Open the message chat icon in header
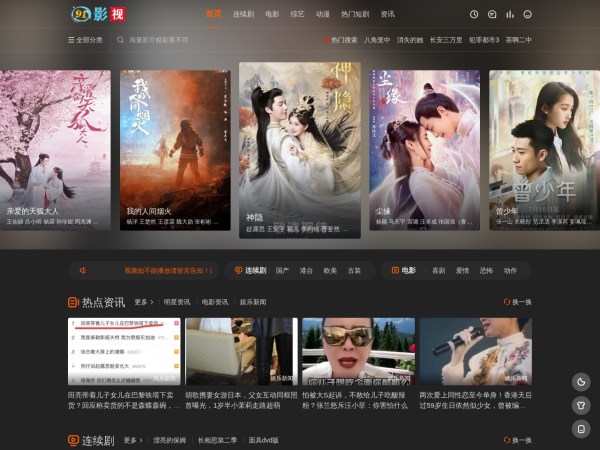 [x=492, y=15]
